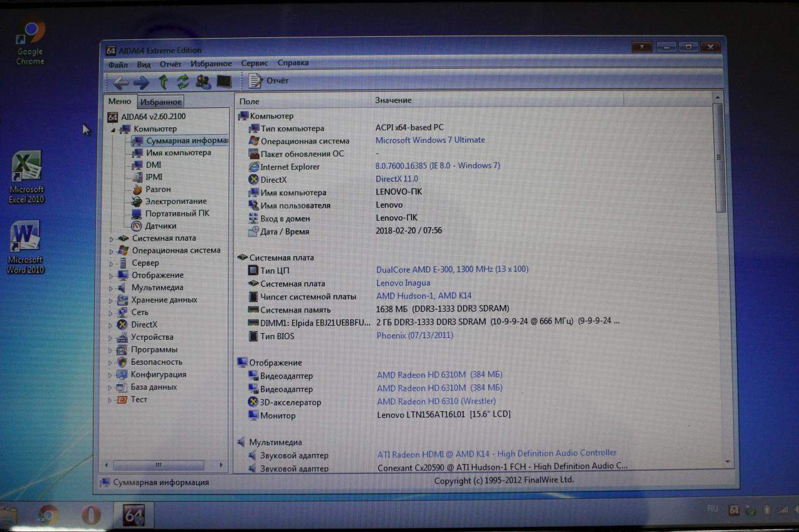Click the black monitor toolbar icon

[x=223, y=82]
